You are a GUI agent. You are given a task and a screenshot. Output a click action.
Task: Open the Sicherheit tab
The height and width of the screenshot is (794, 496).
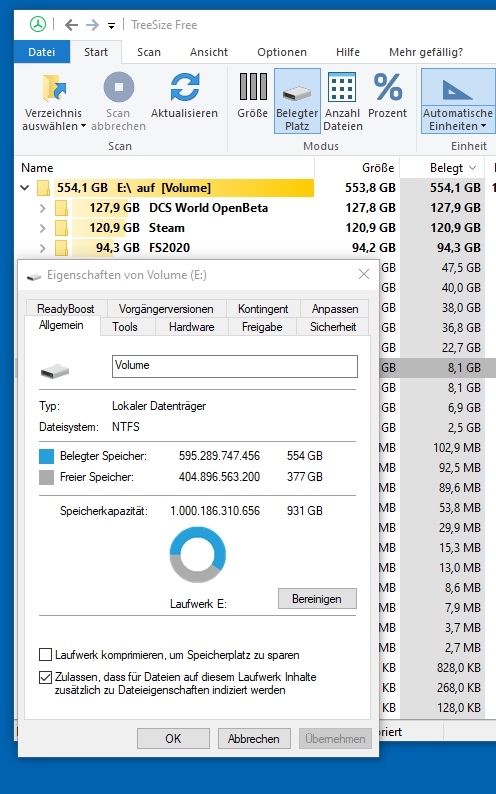click(x=333, y=327)
